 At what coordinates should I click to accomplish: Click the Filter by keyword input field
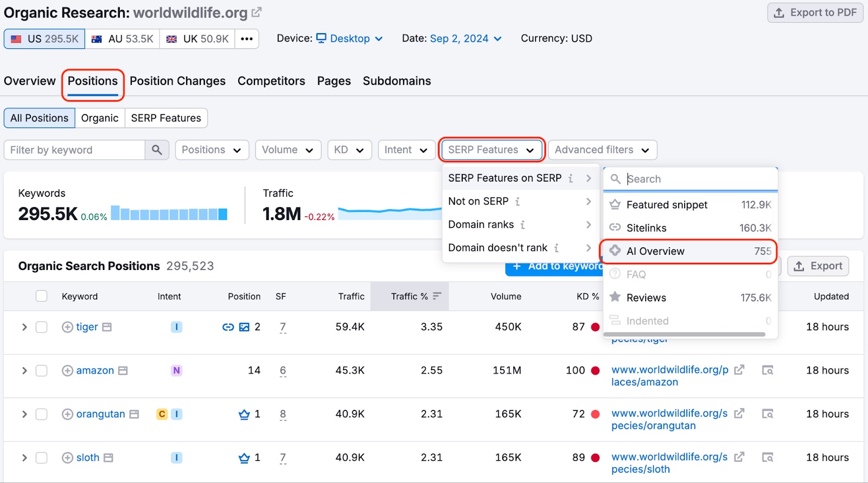click(x=74, y=150)
